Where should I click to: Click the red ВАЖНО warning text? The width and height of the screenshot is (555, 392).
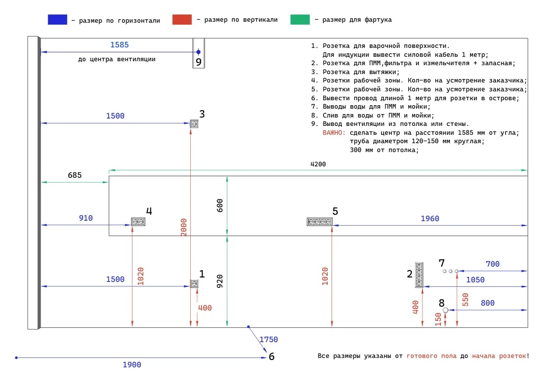tap(334, 132)
